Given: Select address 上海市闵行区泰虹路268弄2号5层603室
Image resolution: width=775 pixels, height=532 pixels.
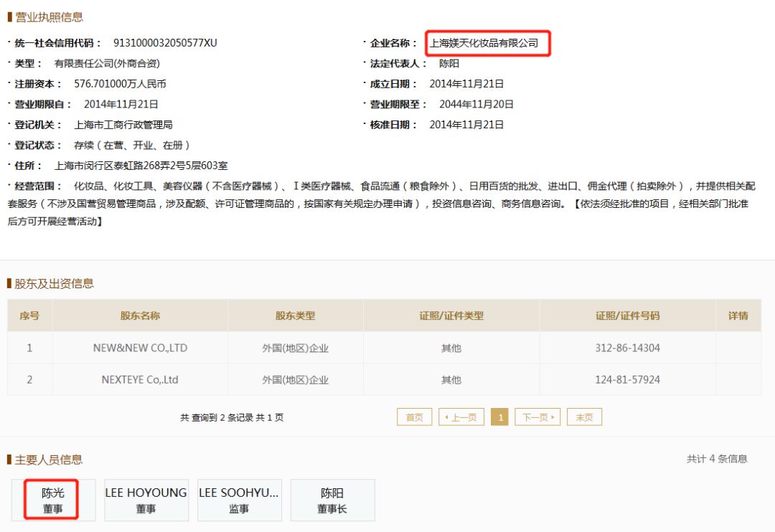Looking at the screenshot, I should tap(141, 166).
